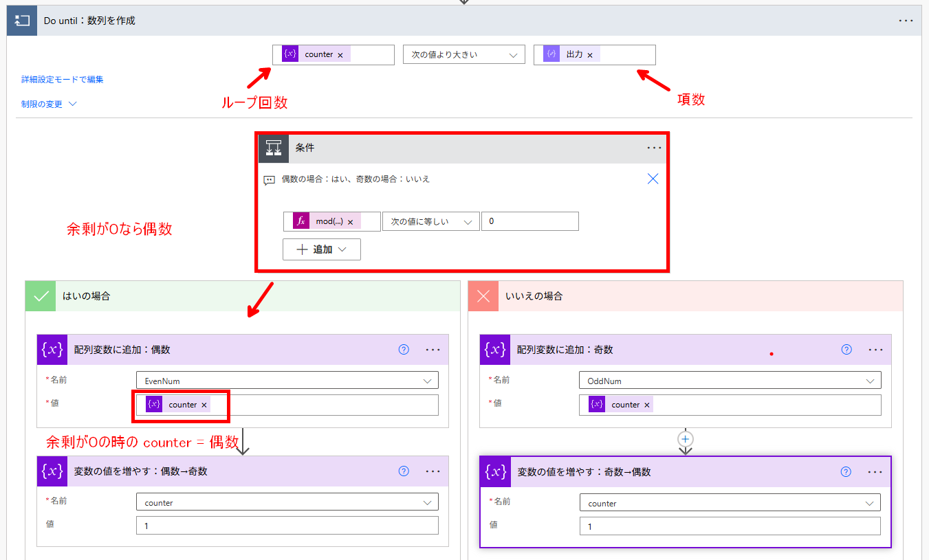
Task: Open help for 変数の値を増やす：奇数→偶数
Action: pyautogui.click(x=846, y=472)
